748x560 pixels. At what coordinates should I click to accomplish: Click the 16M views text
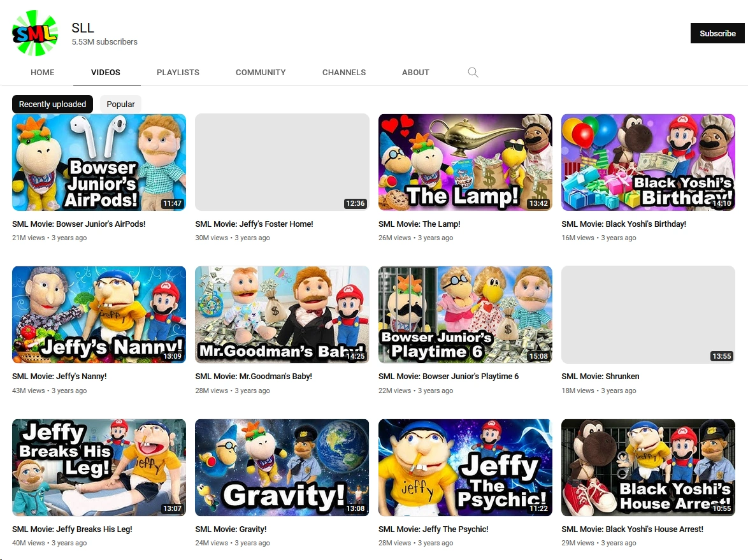(x=578, y=238)
